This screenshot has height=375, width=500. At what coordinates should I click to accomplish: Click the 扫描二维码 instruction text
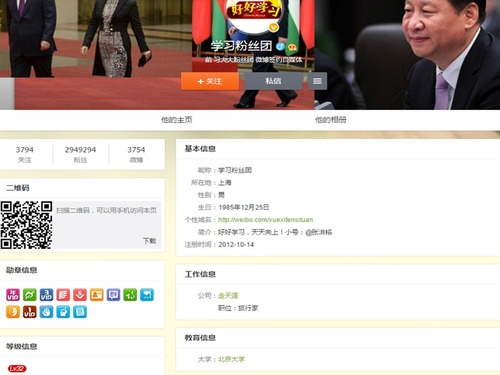[106, 210]
